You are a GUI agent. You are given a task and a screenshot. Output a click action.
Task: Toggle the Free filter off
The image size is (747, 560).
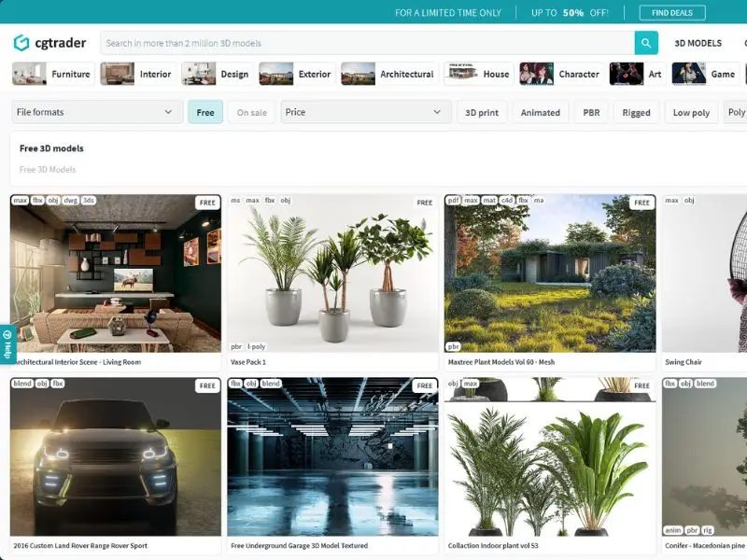pos(205,112)
